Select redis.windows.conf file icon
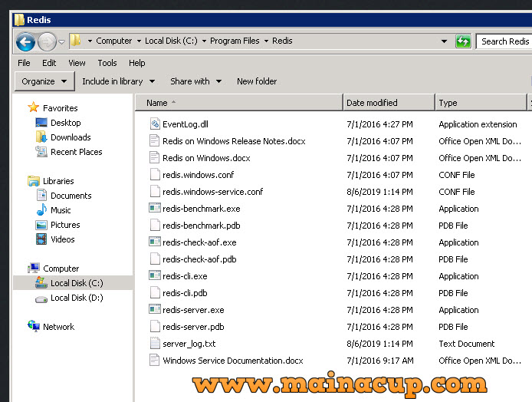532x402 pixels. [155, 174]
